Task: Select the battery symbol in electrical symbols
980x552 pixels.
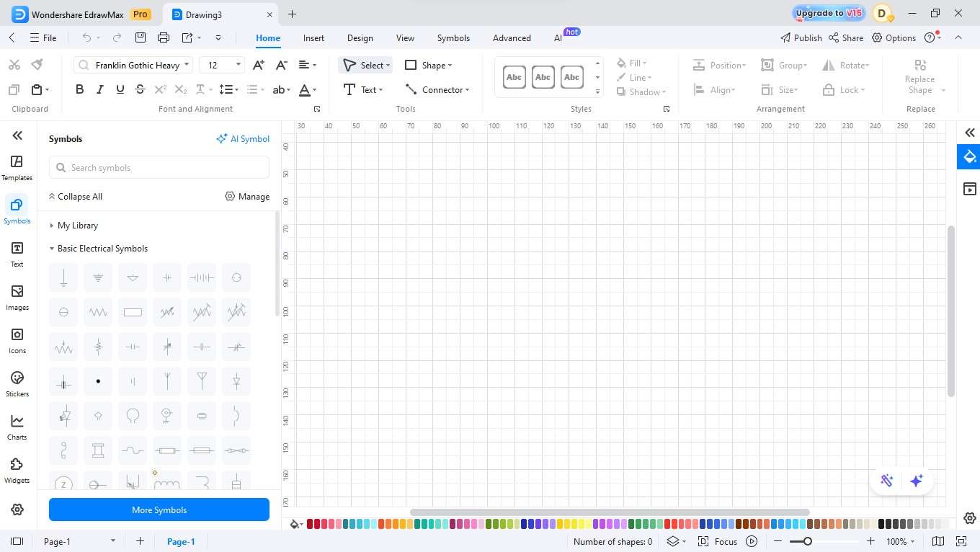Action: point(202,277)
